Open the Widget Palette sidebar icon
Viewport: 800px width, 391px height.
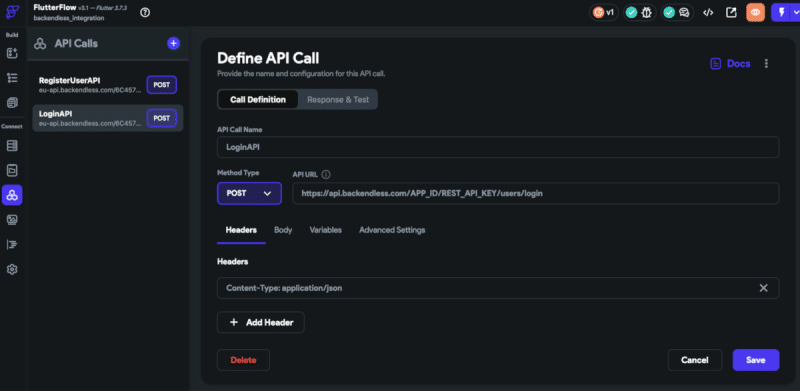(x=12, y=53)
